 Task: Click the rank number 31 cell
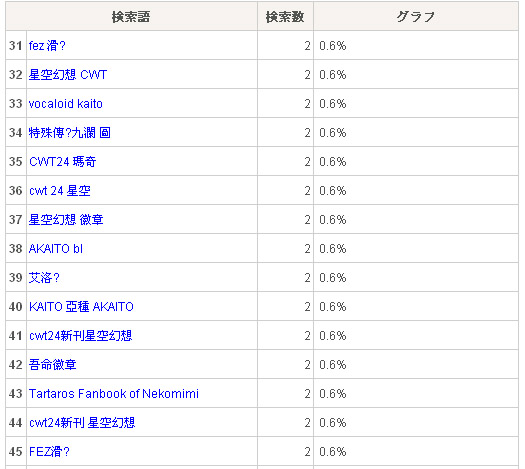click(x=16, y=46)
